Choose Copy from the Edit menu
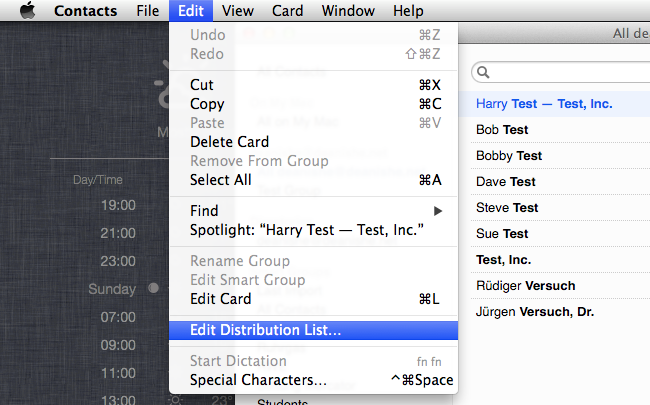Image resolution: width=650 pixels, height=405 pixels. point(313,104)
